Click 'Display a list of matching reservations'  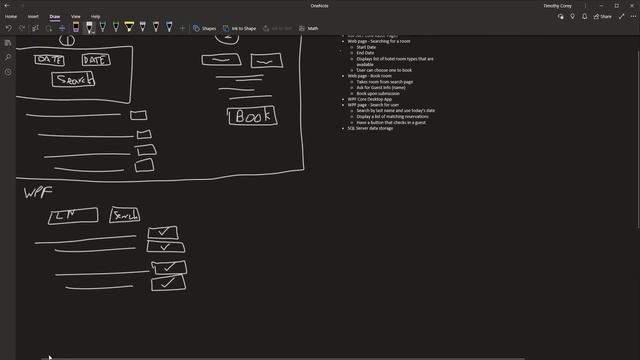pyautogui.click(x=392, y=117)
